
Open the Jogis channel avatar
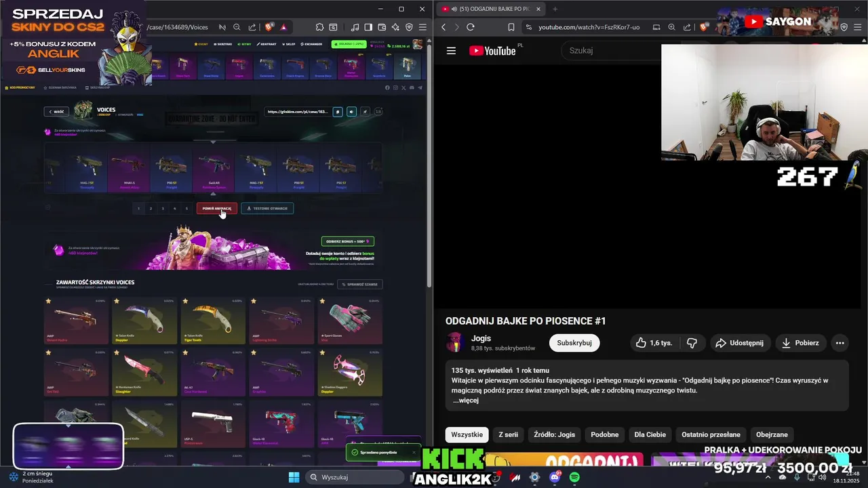[x=454, y=342]
